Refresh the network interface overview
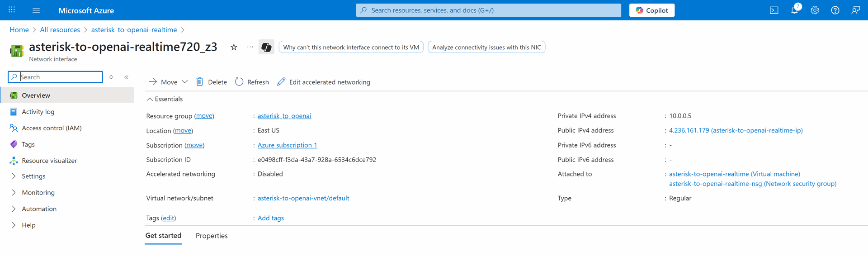The image size is (868, 257). tap(252, 82)
